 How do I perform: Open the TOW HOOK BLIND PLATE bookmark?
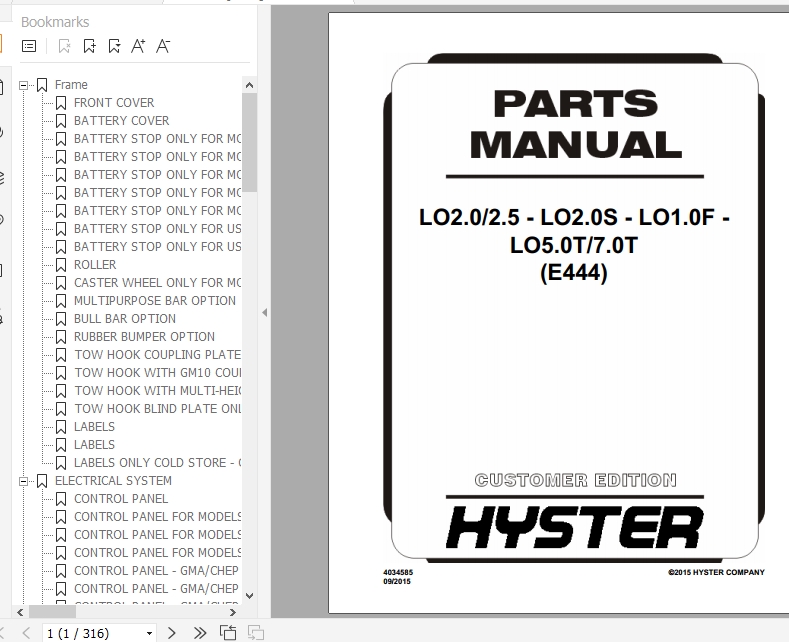pos(157,409)
